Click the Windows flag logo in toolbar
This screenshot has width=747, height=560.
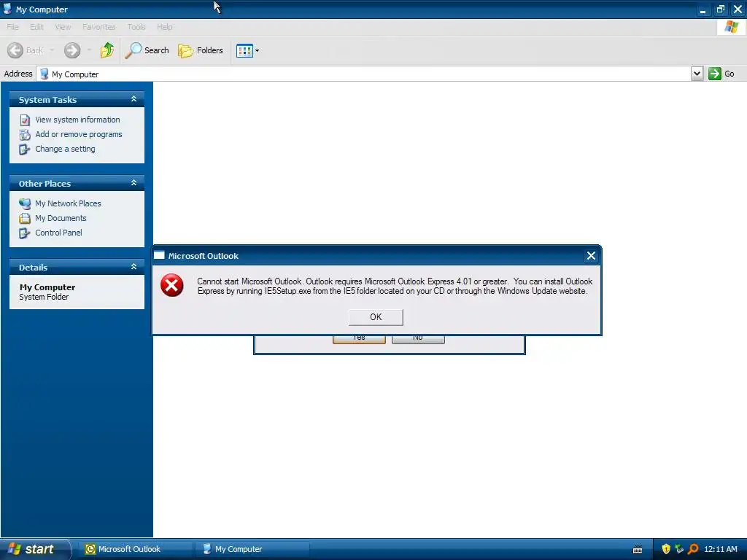pyautogui.click(x=731, y=27)
